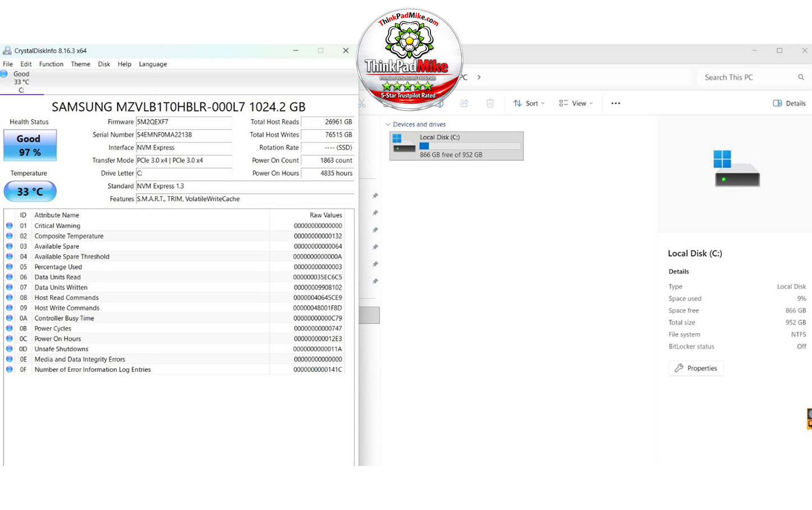The height and width of the screenshot is (510, 812).
Task: Click the Serial Number field S4EMNF0MA22138
Action: [184, 135]
